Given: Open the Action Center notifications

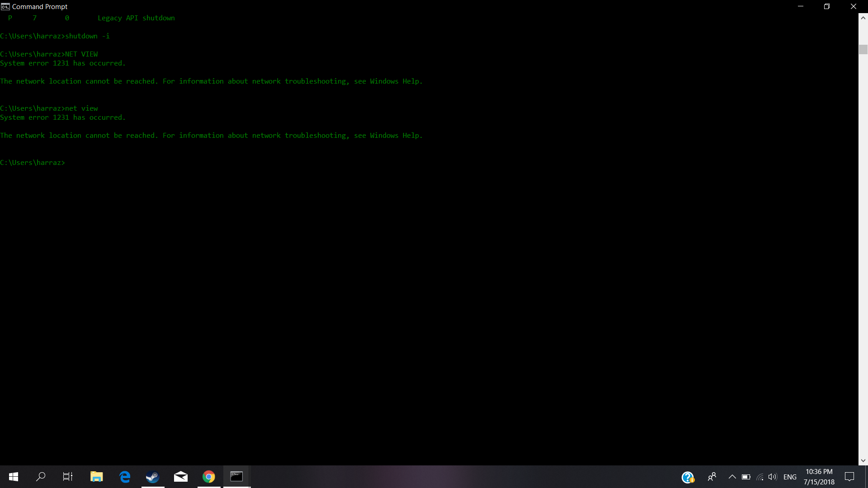Looking at the screenshot, I should pos(849,477).
